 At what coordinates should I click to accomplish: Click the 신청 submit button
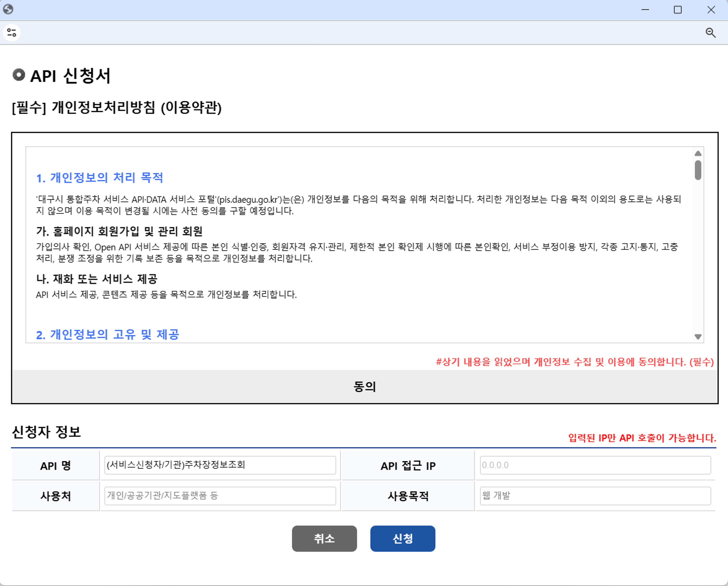pos(403,538)
